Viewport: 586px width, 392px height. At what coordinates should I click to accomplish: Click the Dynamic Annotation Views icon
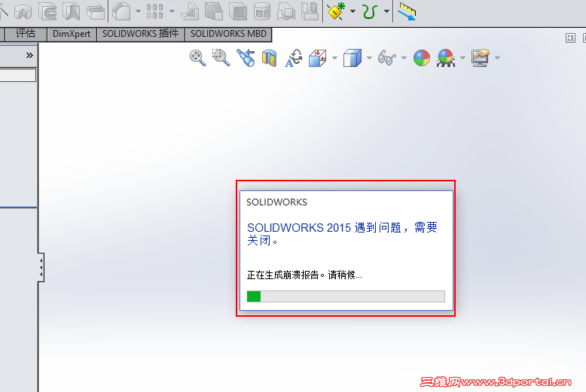point(293,58)
